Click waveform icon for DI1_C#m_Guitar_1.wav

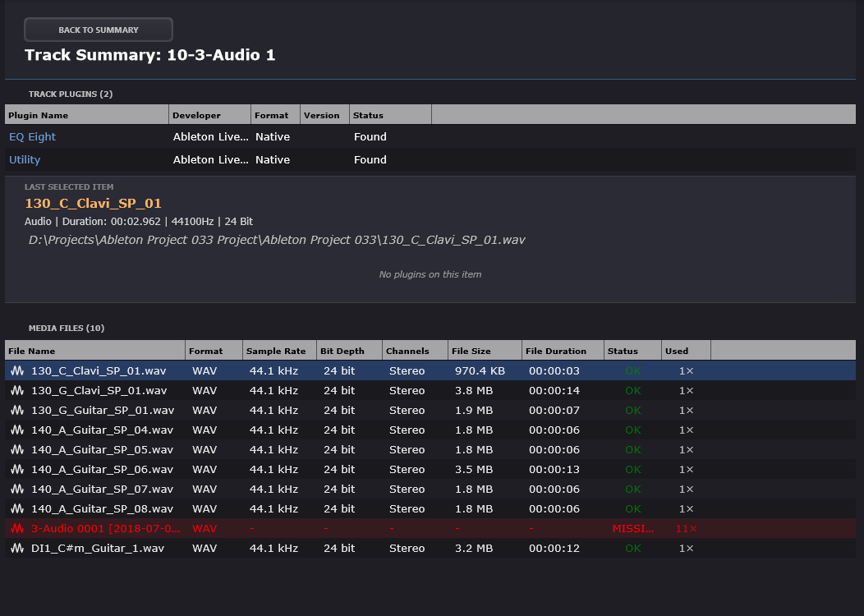click(17, 549)
